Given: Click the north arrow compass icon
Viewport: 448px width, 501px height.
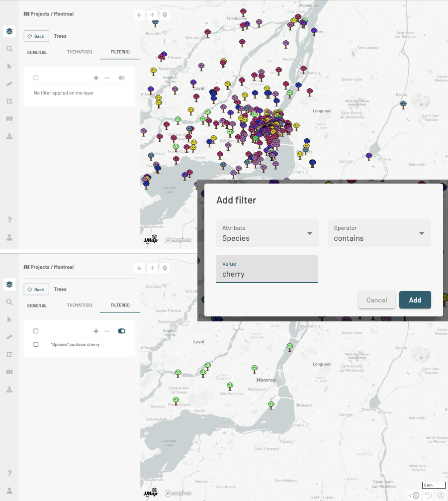Looking at the screenshot, I should [x=441, y=495].
